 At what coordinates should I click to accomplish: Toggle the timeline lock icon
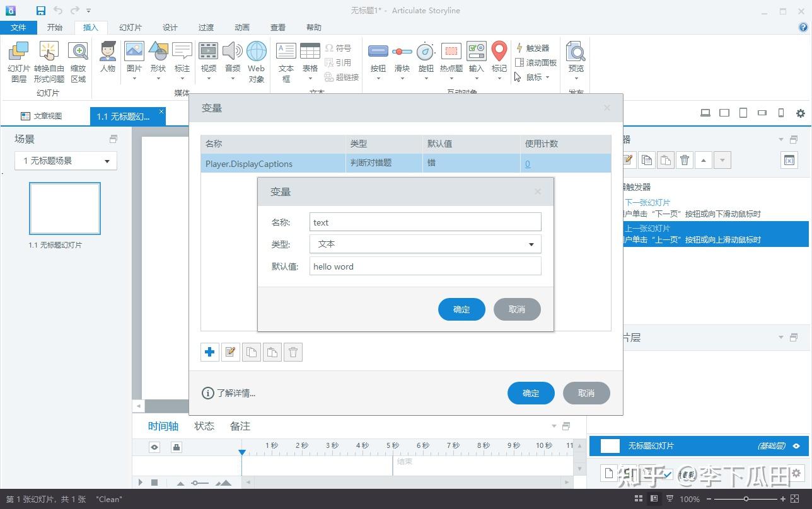[177, 447]
